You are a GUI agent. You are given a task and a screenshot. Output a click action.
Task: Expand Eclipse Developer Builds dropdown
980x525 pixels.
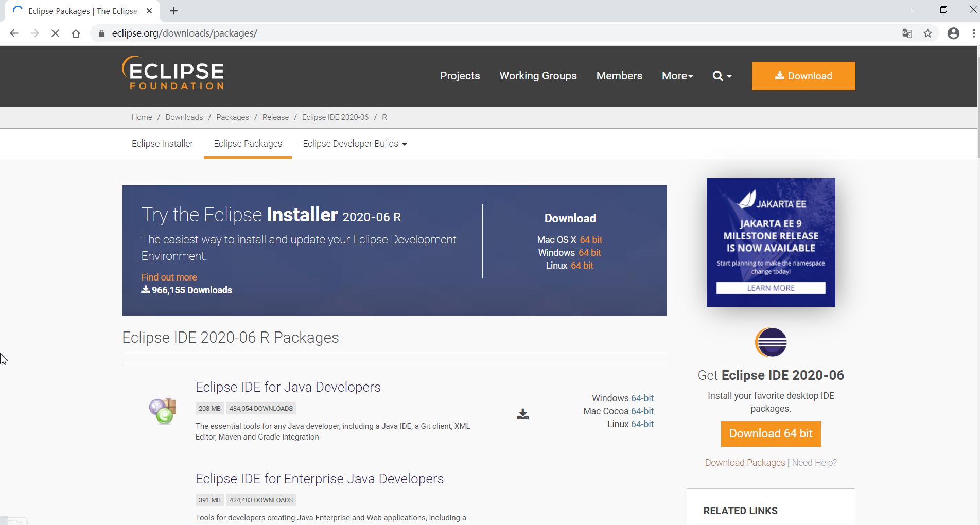point(355,144)
